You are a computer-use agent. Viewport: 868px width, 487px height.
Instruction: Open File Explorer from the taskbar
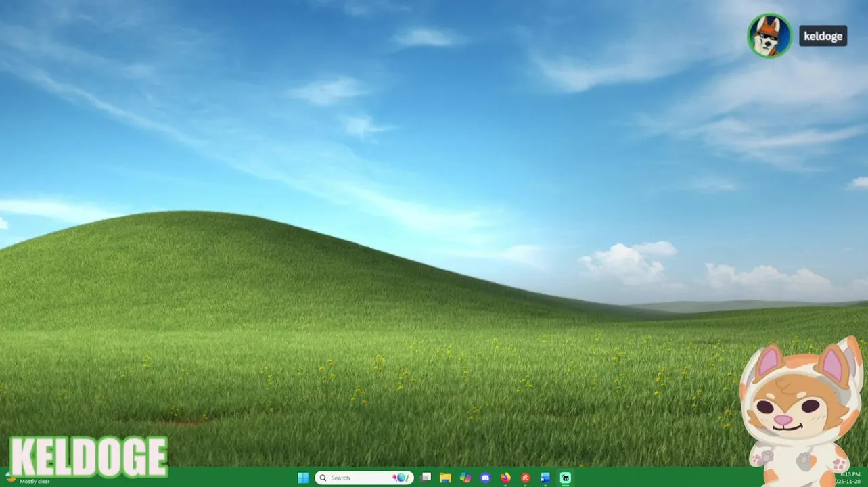coord(445,478)
